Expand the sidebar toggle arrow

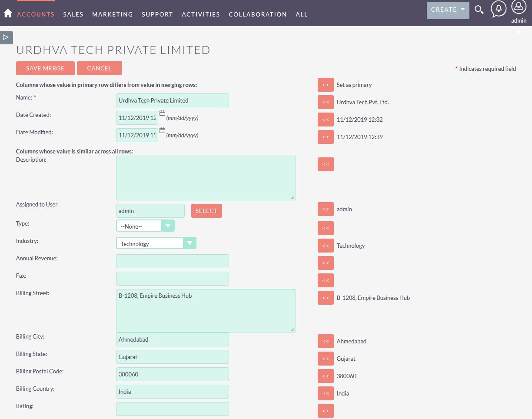coord(6,37)
